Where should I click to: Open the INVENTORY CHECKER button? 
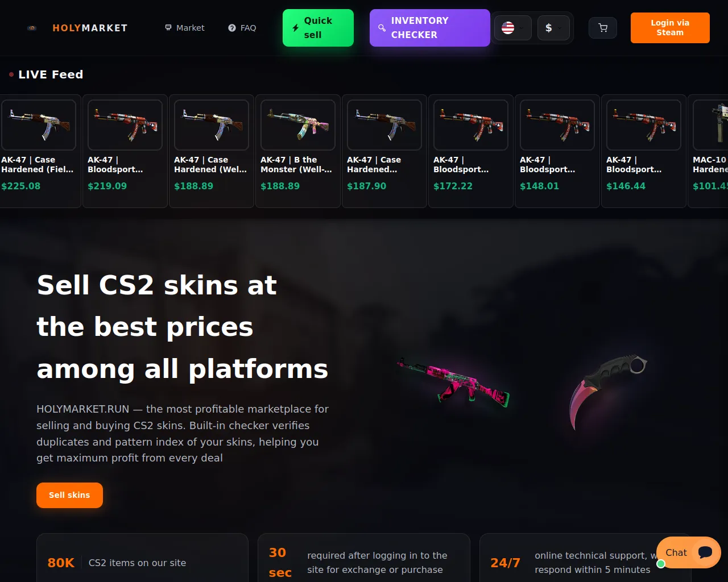pyautogui.click(x=430, y=28)
